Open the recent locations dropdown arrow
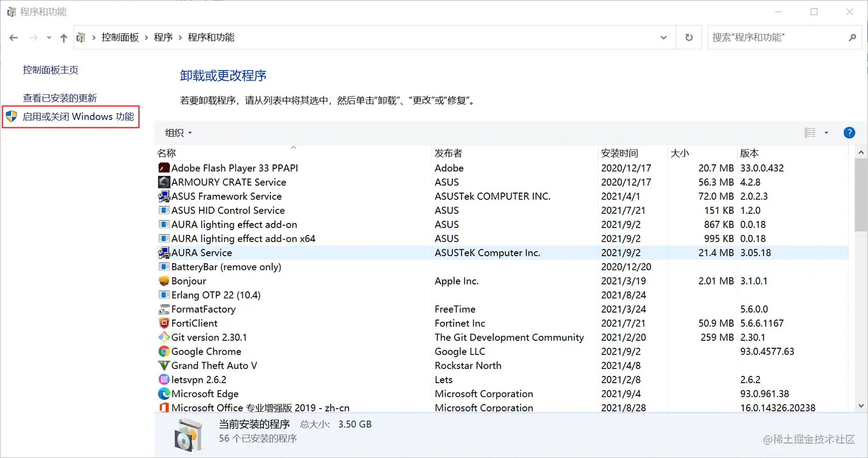Image resolution: width=868 pixels, height=458 pixels. 49,38
